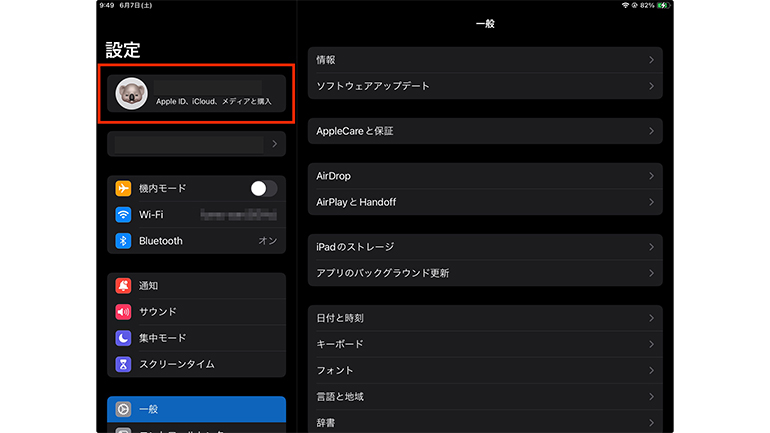The image size is (770, 433).
Task: Open AirDrop via its chevron
Action: 651,176
